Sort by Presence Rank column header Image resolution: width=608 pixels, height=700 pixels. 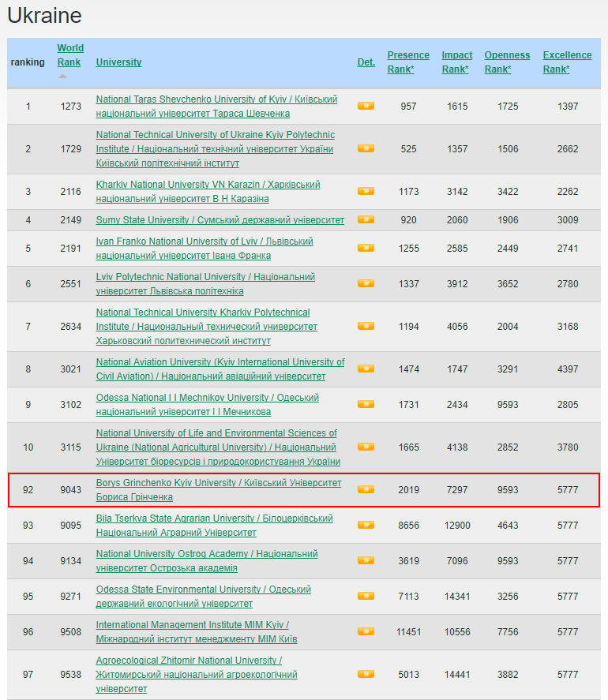[x=408, y=62]
